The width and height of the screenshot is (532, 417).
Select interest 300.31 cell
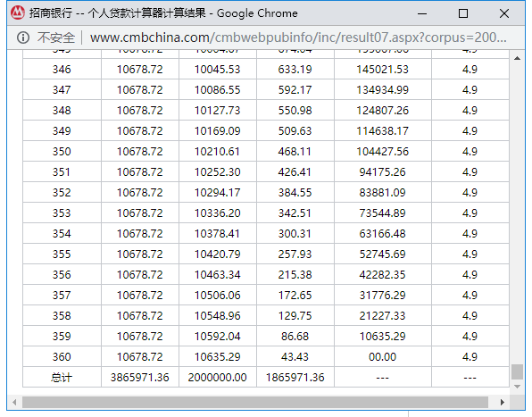coord(295,233)
